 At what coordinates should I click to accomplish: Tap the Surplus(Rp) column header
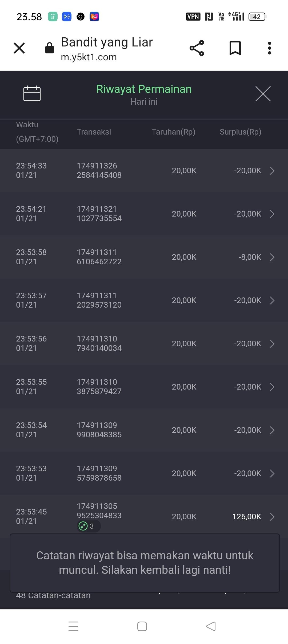(240, 132)
